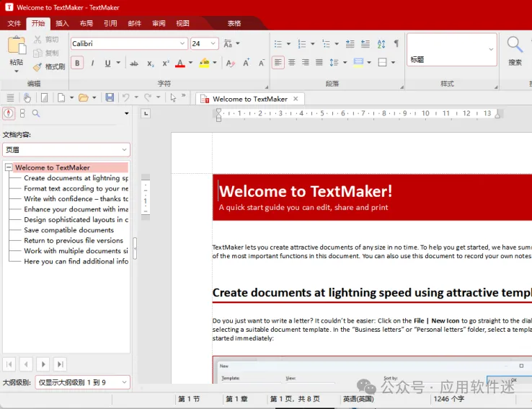532x409 pixels.
Task: Toggle Bold formatting button
Action: (77, 63)
